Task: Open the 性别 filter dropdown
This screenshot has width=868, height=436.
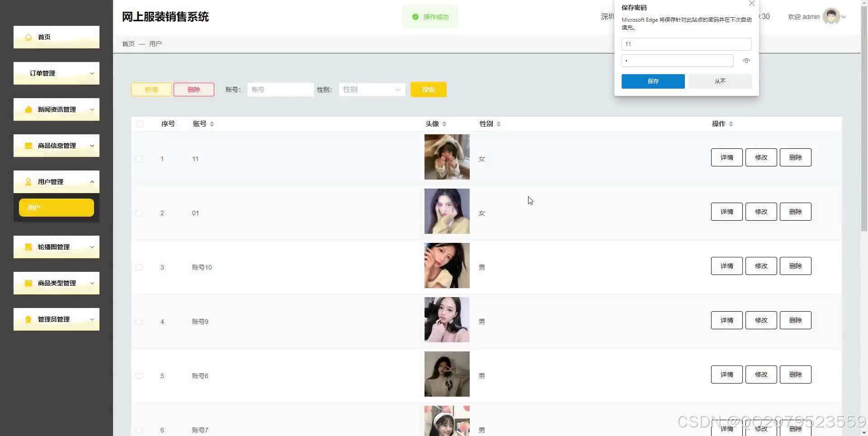Action: point(372,90)
